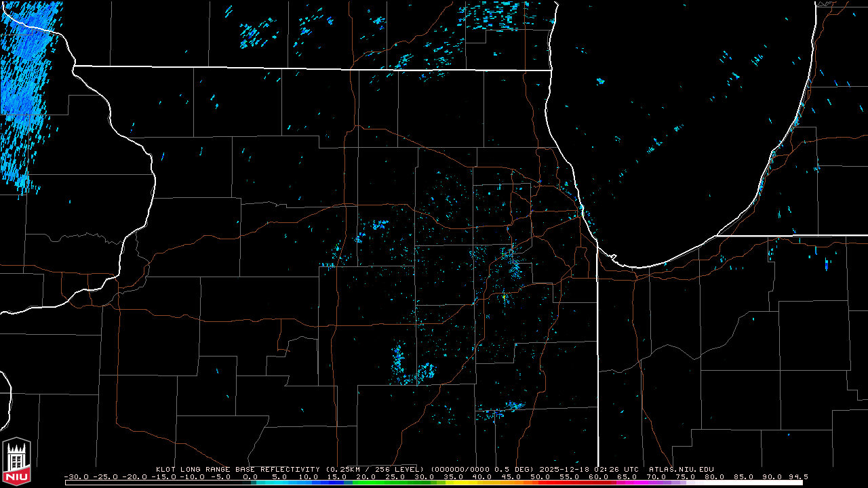Click the ATLAS.NIU.EDU site label
The width and height of the screenshot is (868, 488).
click(x=682, y=469)
